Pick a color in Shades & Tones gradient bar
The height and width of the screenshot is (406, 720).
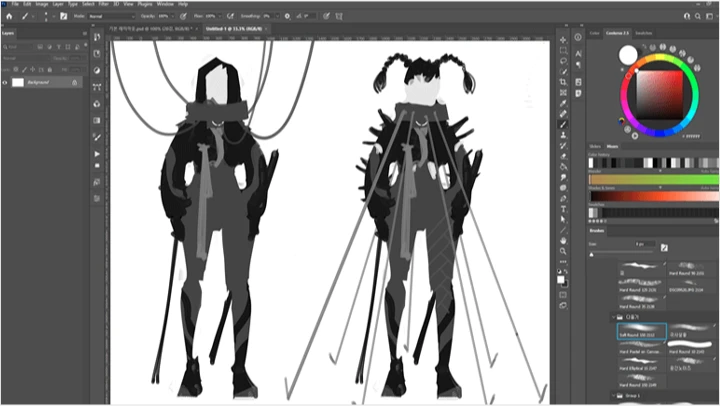654,196
